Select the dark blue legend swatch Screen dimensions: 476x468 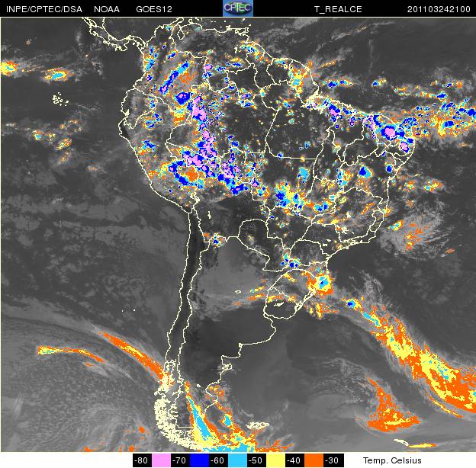pyautogui.click(x=199, y=460)
